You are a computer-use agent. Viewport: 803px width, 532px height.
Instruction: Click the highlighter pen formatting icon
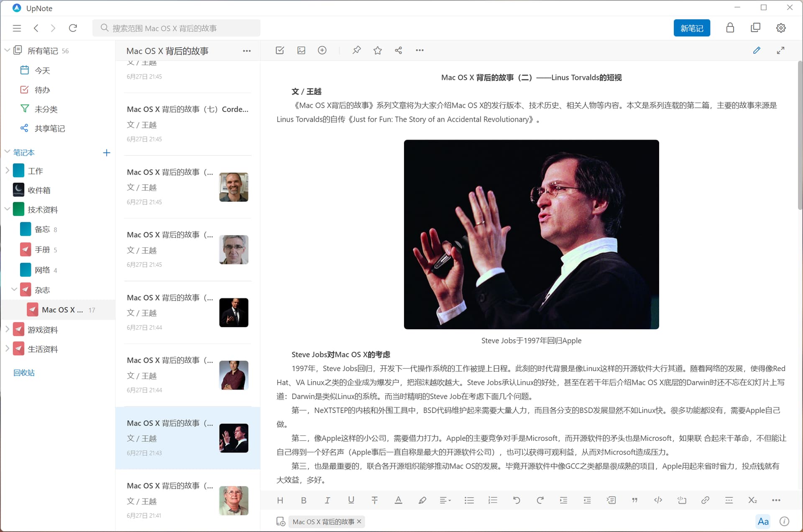point(422,500)
